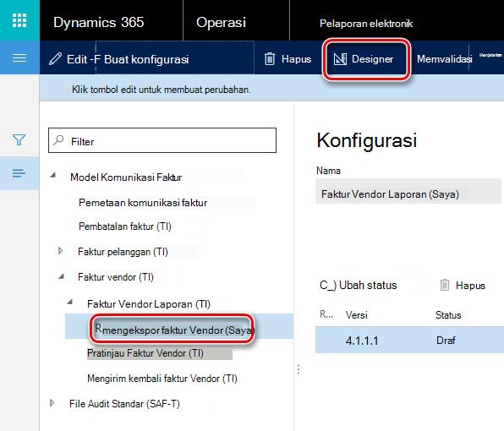Select Pembatalan faktur (TI) item

[124, 226]
